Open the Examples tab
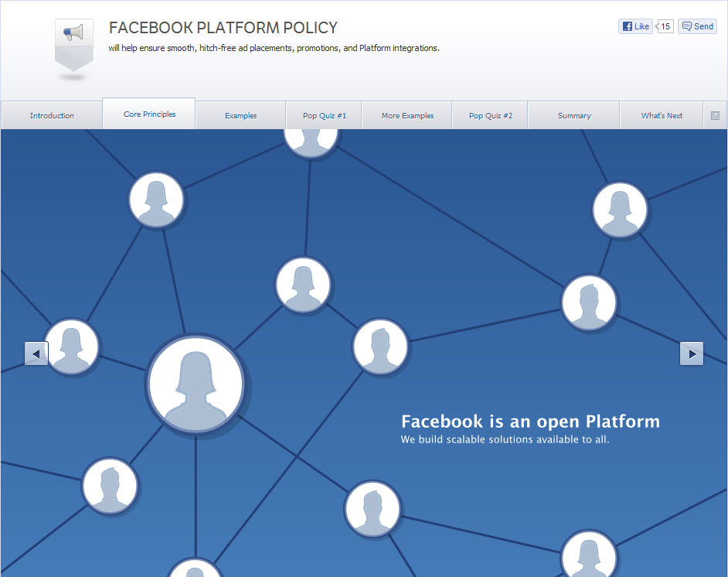Viewport: 728px width, 577px height. point(240,115)
